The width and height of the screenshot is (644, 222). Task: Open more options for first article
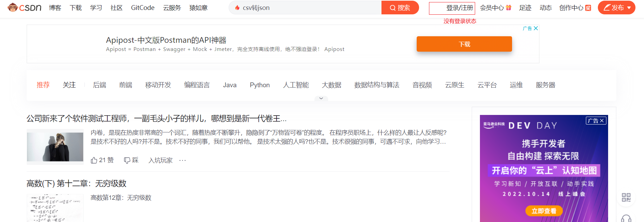[183, 160]
